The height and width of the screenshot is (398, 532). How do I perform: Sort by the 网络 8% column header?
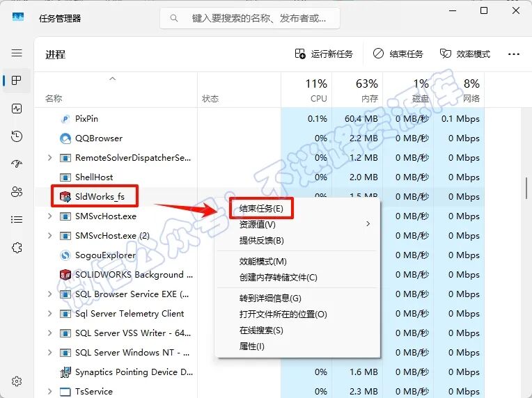pyautogui.click(x=459, y=90)
